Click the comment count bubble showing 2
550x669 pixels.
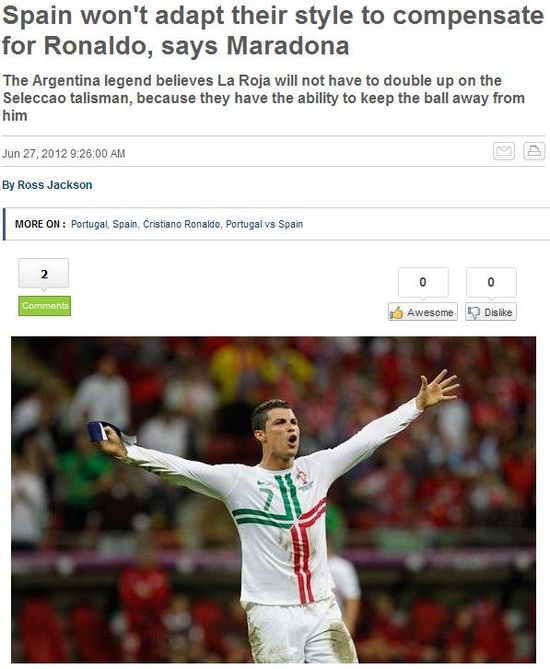point(44,274)
